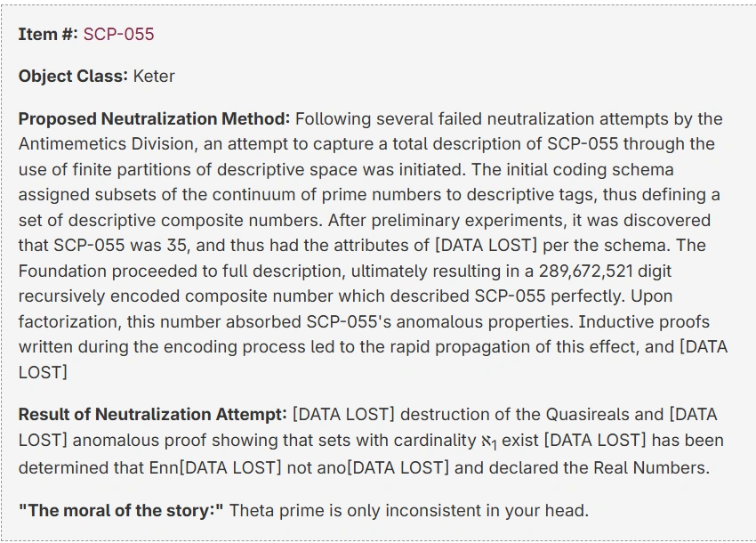Click the "Proposed Neutralization Method:" heading
The width and height of the screenshot is (756, 543).
154,118
